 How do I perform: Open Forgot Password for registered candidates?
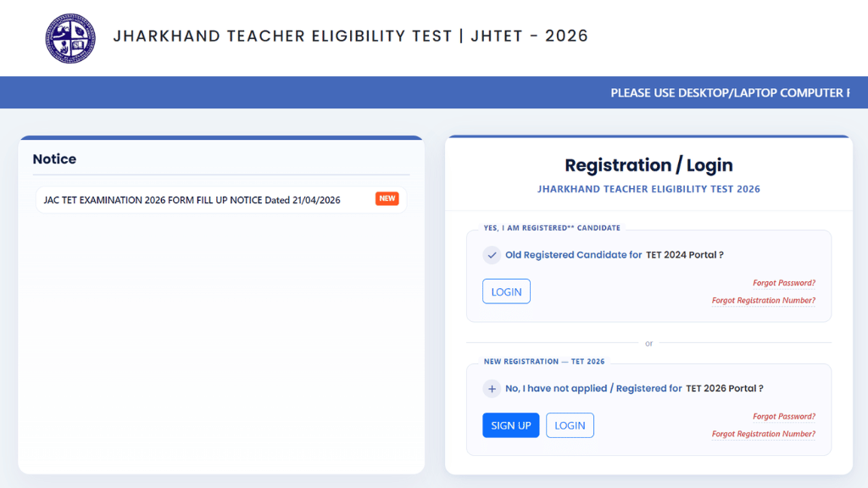click(783, 282)
